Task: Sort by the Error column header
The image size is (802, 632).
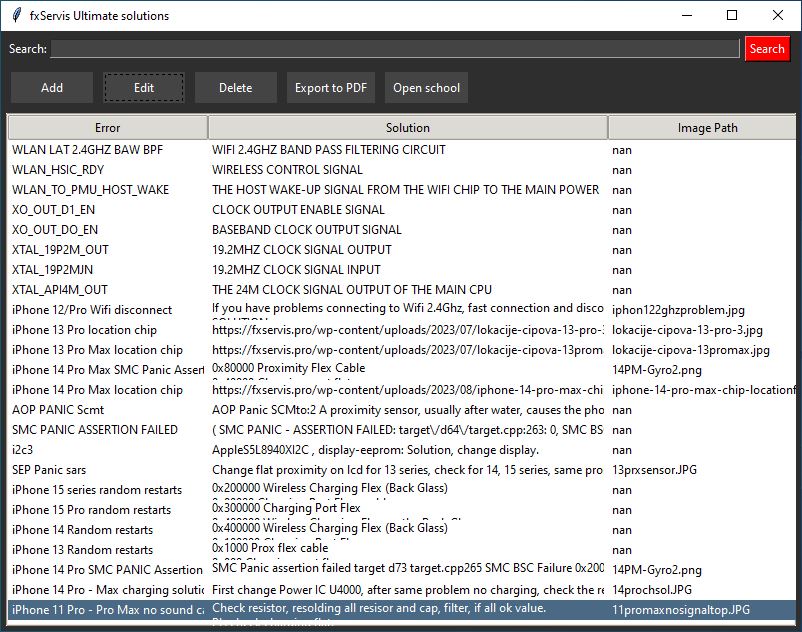Action: [108, 127]
